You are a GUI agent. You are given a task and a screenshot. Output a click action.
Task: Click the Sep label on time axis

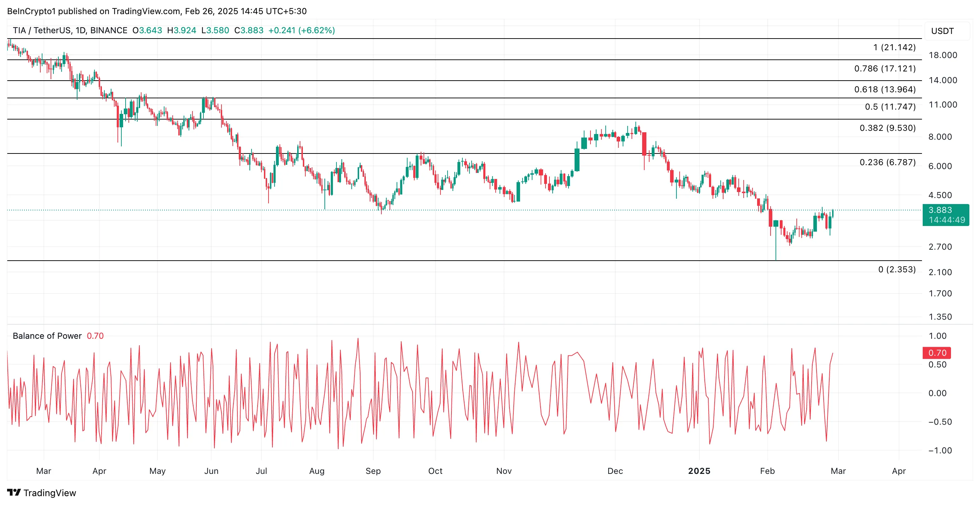pyautogui.click(x=373, y=471)
